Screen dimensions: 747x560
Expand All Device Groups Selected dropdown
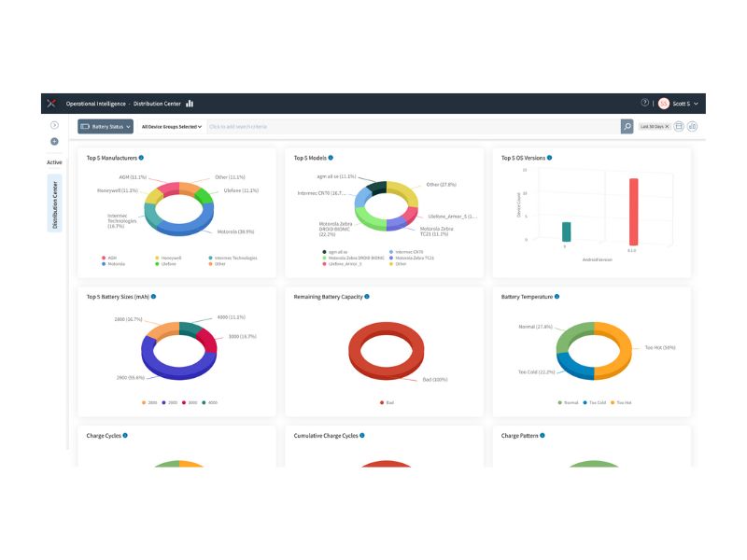[x=172, y=127]
